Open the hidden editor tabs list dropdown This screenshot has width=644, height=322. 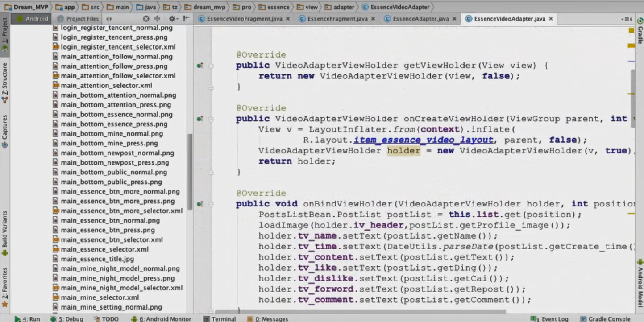[627, 19]
